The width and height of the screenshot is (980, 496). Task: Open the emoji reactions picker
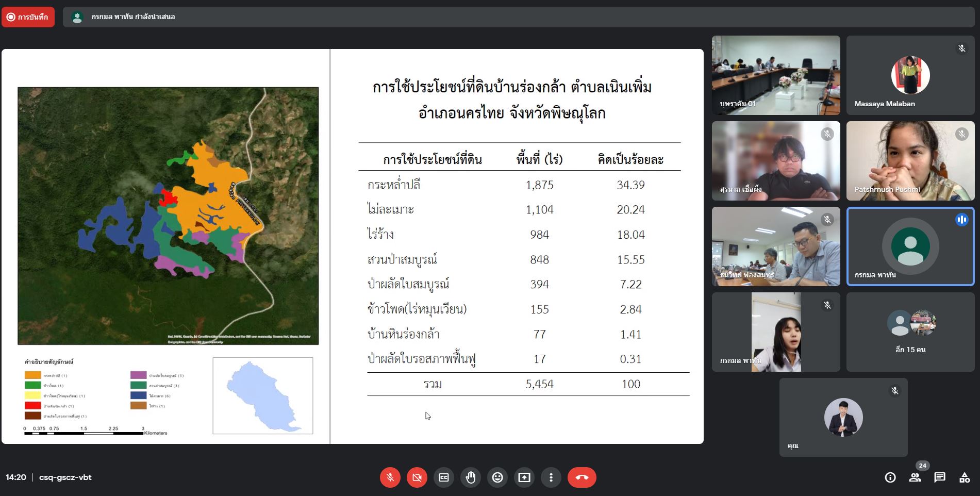point(497,477)
